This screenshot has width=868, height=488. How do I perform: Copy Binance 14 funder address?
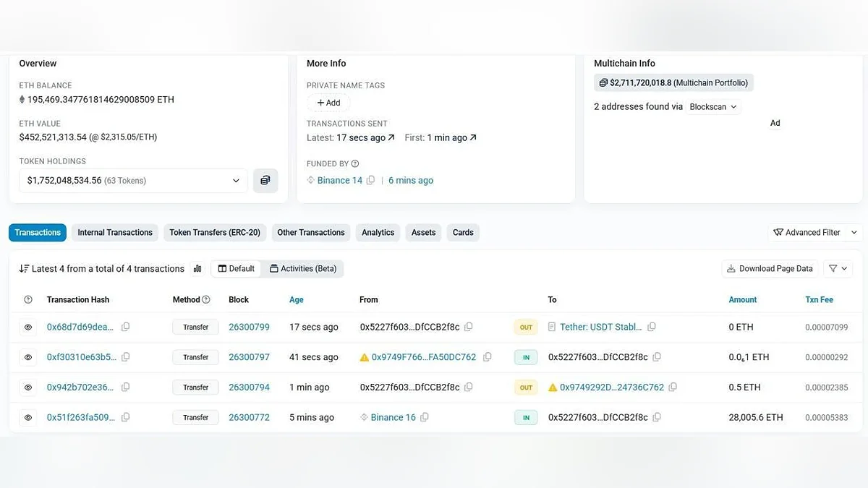(x=371, y=181)
